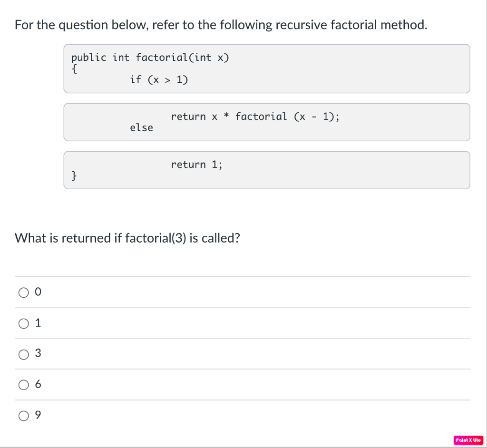Click the closing brace in the last code block
The image size is (487, 448).
coord(74,175)
